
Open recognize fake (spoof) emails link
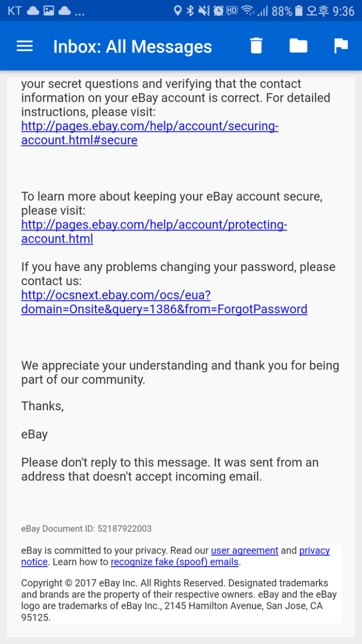[174, 562]
